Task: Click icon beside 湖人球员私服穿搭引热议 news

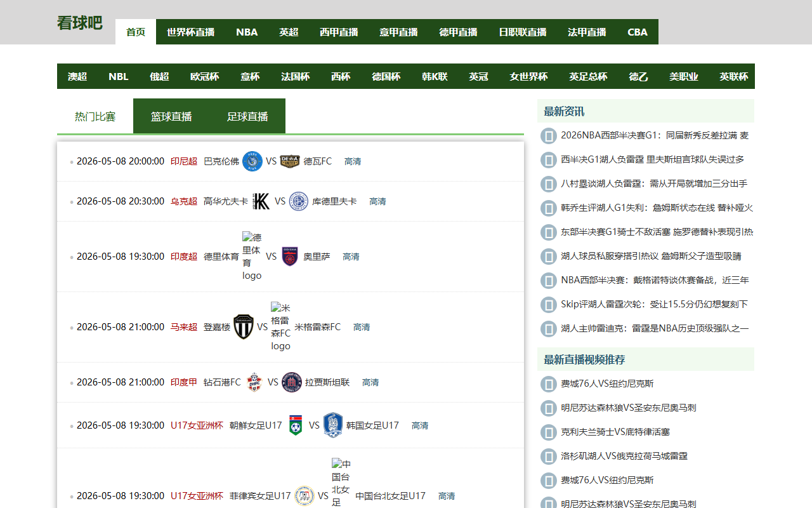Action: tap(549, 257)
